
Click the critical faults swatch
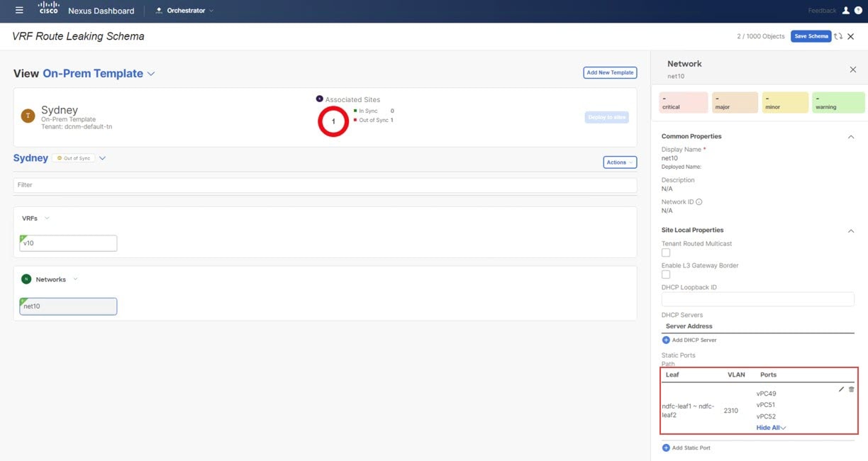tap(684, 102)
